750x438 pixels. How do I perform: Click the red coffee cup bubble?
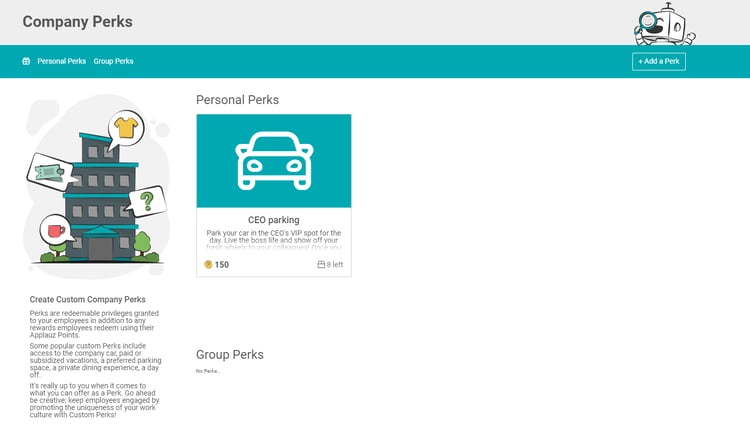56,231
